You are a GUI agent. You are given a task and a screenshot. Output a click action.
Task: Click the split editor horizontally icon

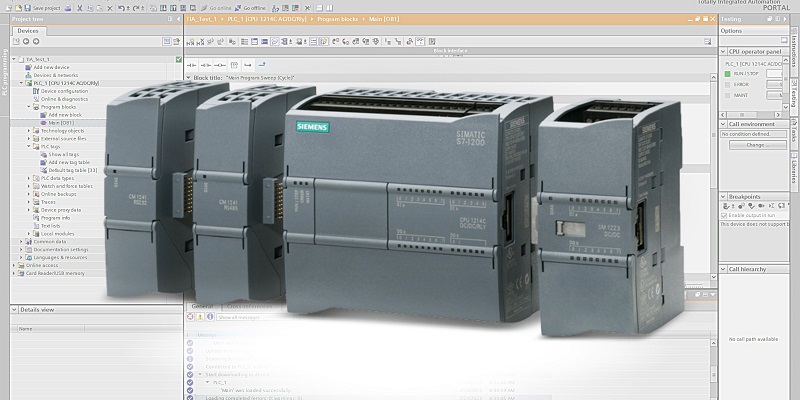pyautogui.click(x=319, y=8)
